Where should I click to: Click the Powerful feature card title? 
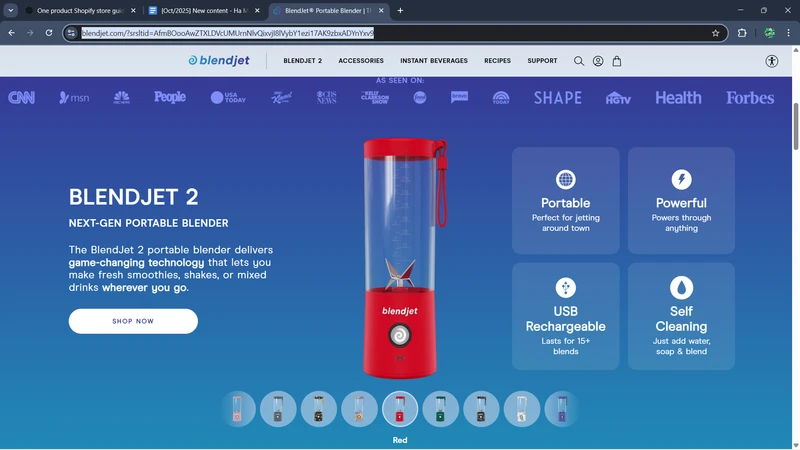click(x=681, y=203)
